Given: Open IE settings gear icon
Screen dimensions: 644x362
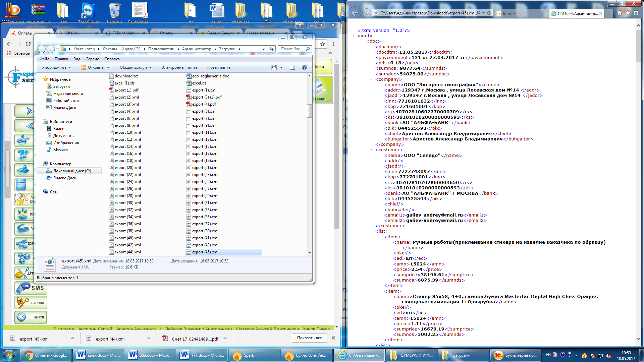Looking at the screenshot, I should pyautogui.click(x=636, y=13).
